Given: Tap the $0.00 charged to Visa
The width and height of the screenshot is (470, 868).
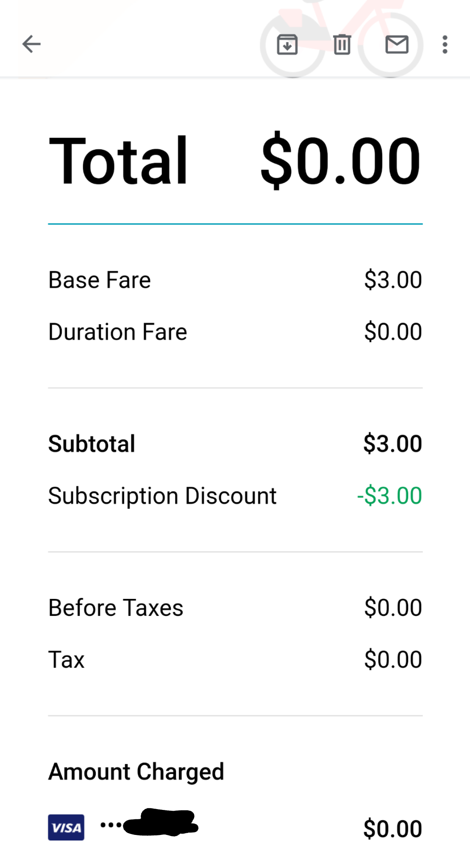Looking at the screenshot, I should tap(392, 829).
